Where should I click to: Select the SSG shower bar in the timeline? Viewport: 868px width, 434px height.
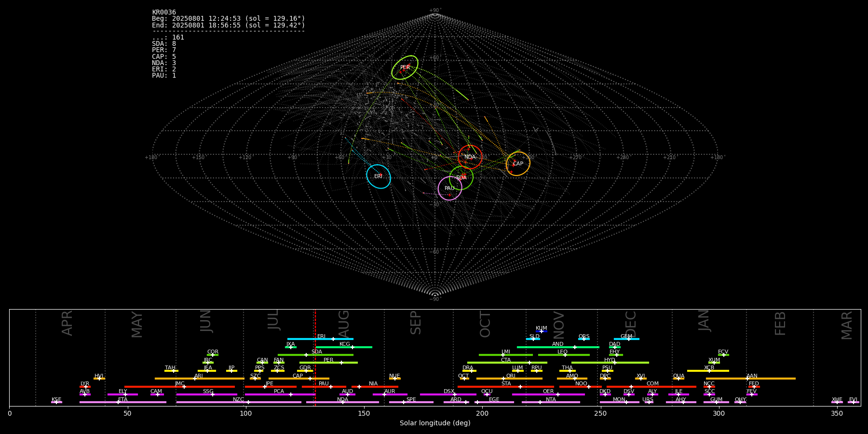pyautogui.click(x=206, y=394)
